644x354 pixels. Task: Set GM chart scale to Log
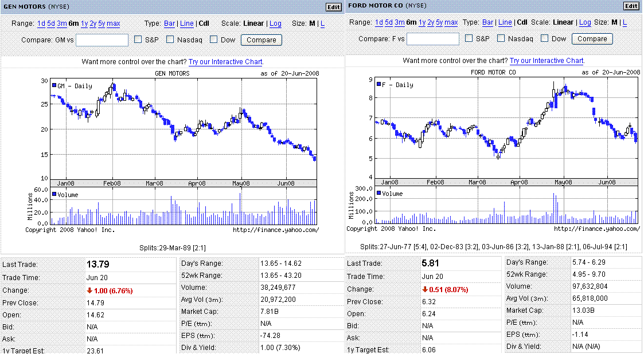tap(276, 23)
